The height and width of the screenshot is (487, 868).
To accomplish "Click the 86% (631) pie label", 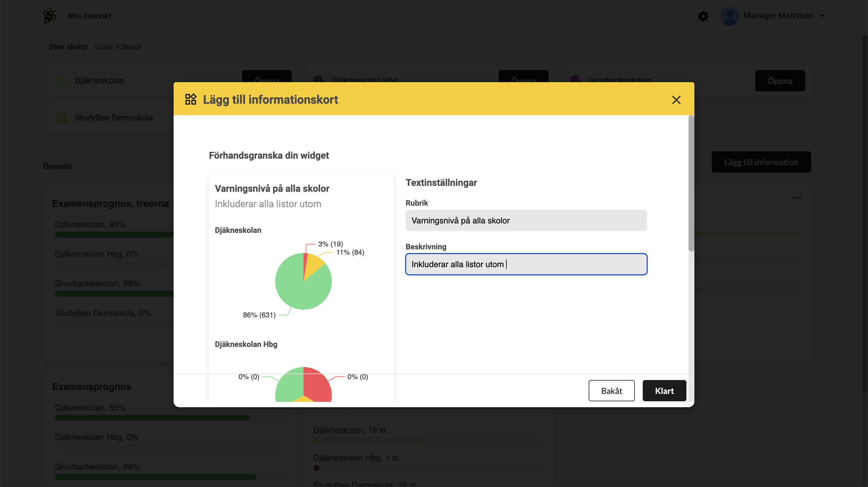I will (x=259, y=315).
